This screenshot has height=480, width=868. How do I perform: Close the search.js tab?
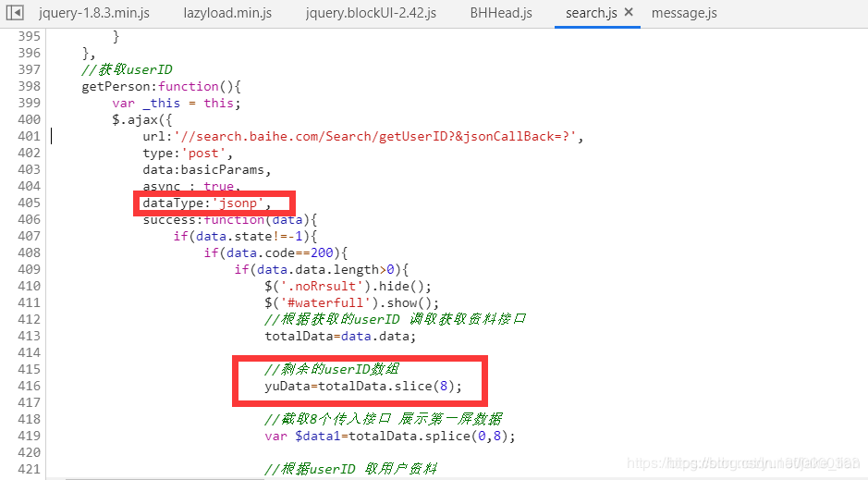[x=629, y=12]
